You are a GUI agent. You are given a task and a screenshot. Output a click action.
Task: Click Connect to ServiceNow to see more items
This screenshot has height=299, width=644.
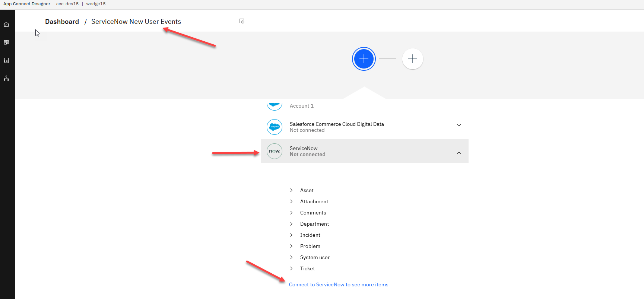pyautogui.click(x=338, y=284)
